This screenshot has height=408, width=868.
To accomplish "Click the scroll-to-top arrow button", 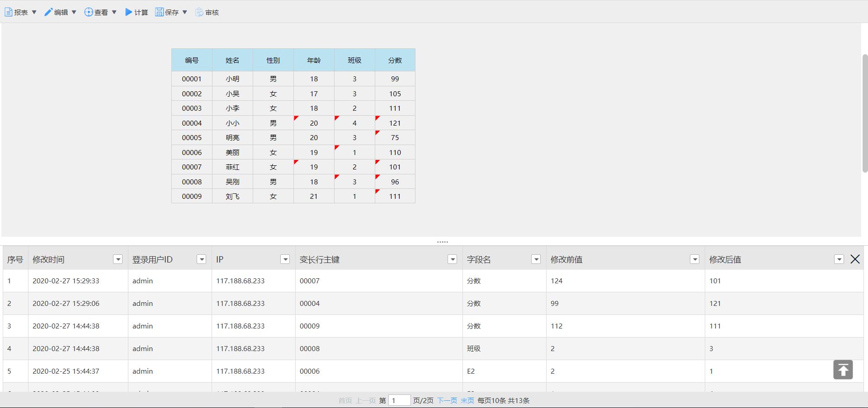I will (x=843, y=370).
